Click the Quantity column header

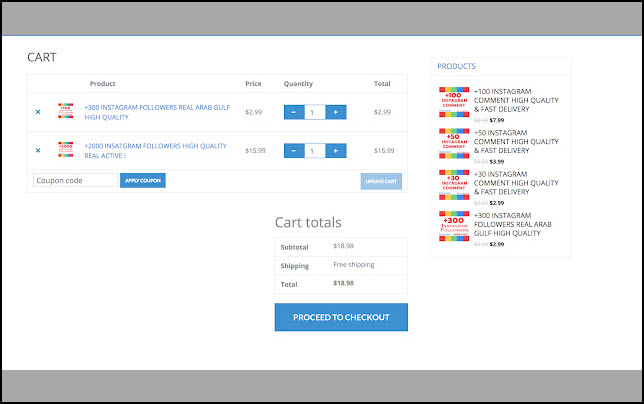[298, 84]
